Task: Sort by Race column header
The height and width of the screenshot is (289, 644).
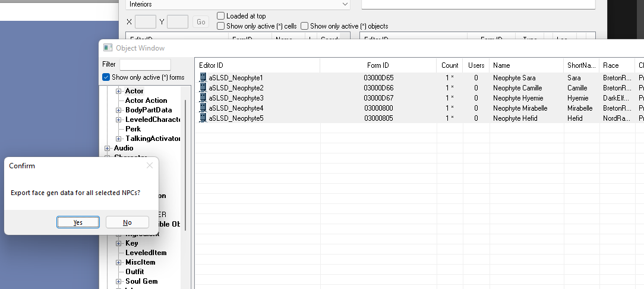Action: tap(617, 65)
